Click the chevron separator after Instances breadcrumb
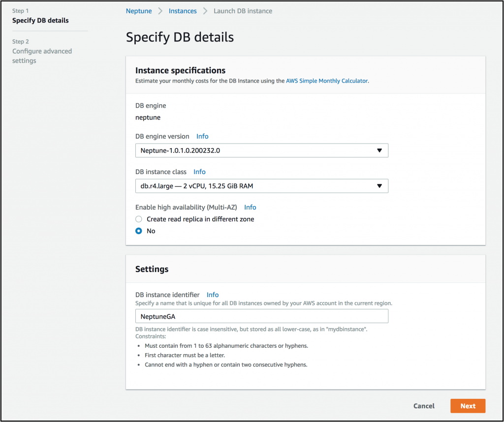 pyautogui.click(x=205, y=11)
